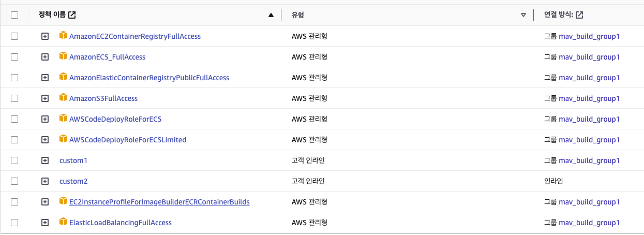Open mav_build_group1 link in custom1 row
This screenshot has height=235, width=644.
(589, 160)
